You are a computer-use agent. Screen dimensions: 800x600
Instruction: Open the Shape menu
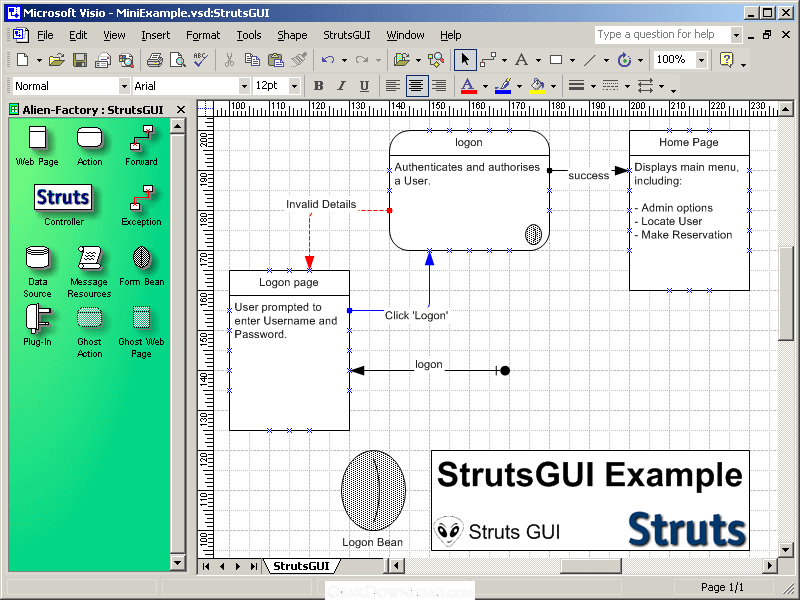click(x=292, y=35)
